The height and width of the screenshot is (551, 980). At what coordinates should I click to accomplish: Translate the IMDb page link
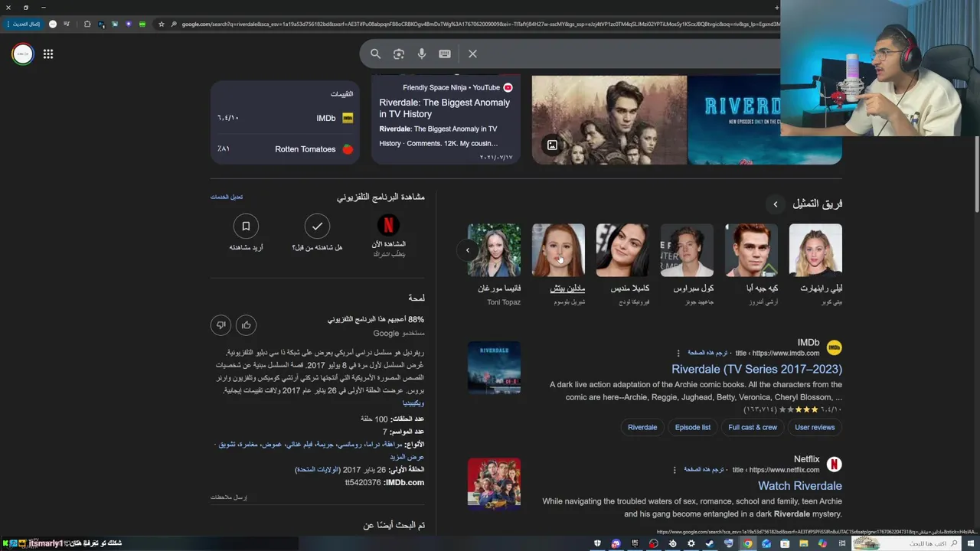pyautogui.click(x=707, y=353)
